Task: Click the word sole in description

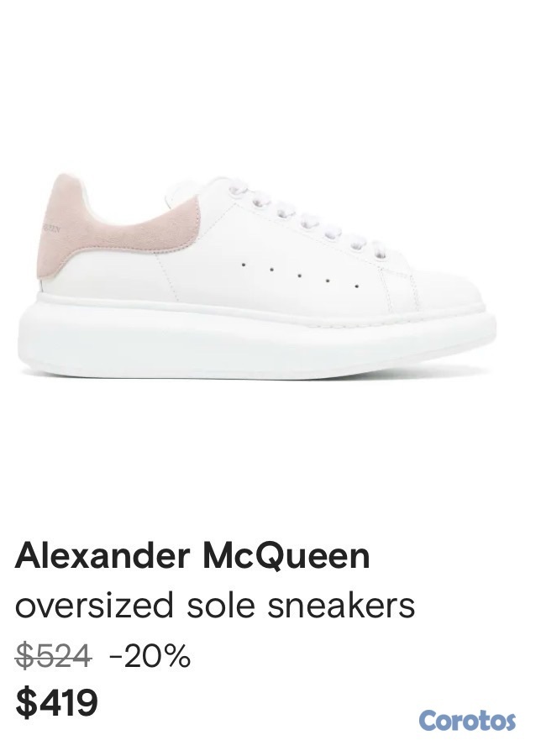Action: [x=220, y=606]
